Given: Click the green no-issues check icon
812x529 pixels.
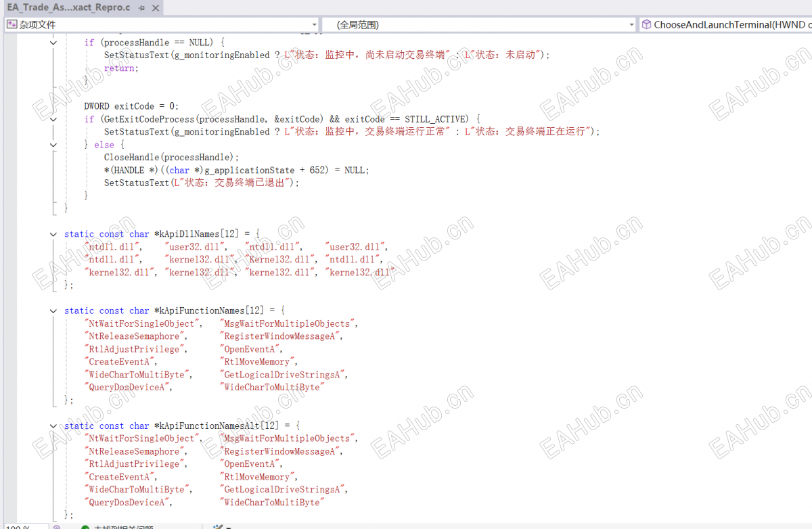Looking at the screenshot, I should coord(85,527).
